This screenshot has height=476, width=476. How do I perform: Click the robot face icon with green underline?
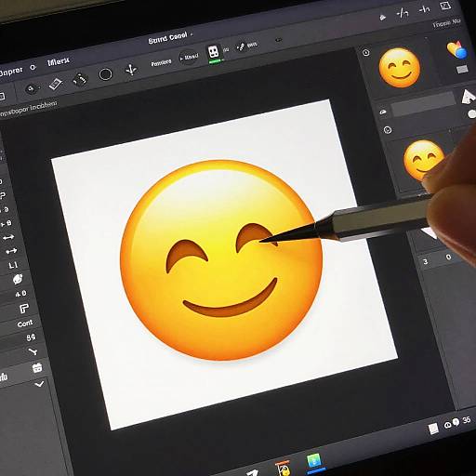214,53
